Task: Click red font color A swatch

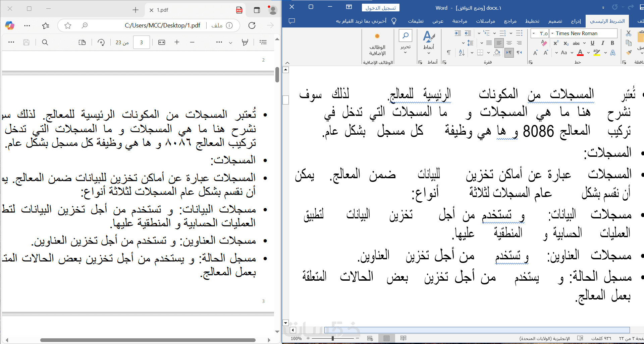Action: tap(580, 53)
